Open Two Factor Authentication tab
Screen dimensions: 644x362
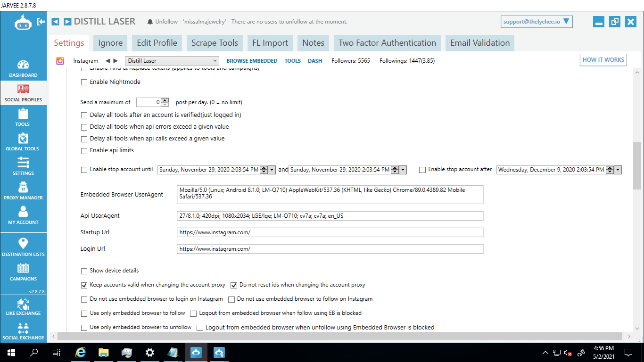[x=387, y=43]
